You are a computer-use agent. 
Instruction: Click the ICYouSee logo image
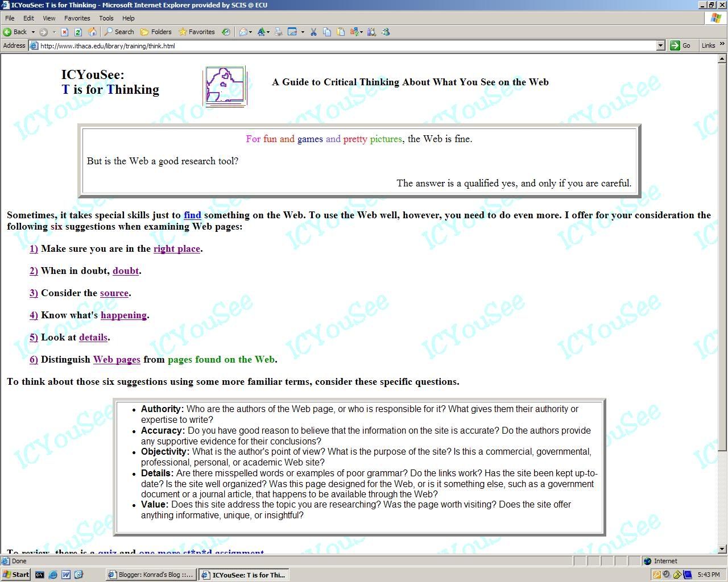226,86
